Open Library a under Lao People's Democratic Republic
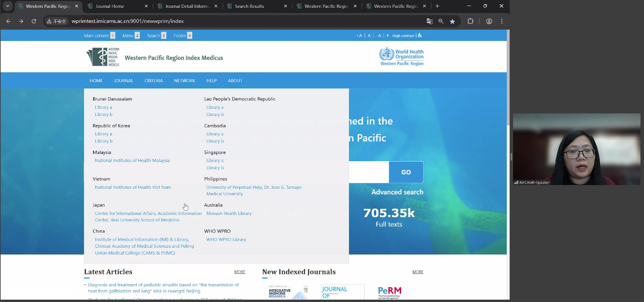The width and height of the screenshot is (644, 302). pos(215,107)
